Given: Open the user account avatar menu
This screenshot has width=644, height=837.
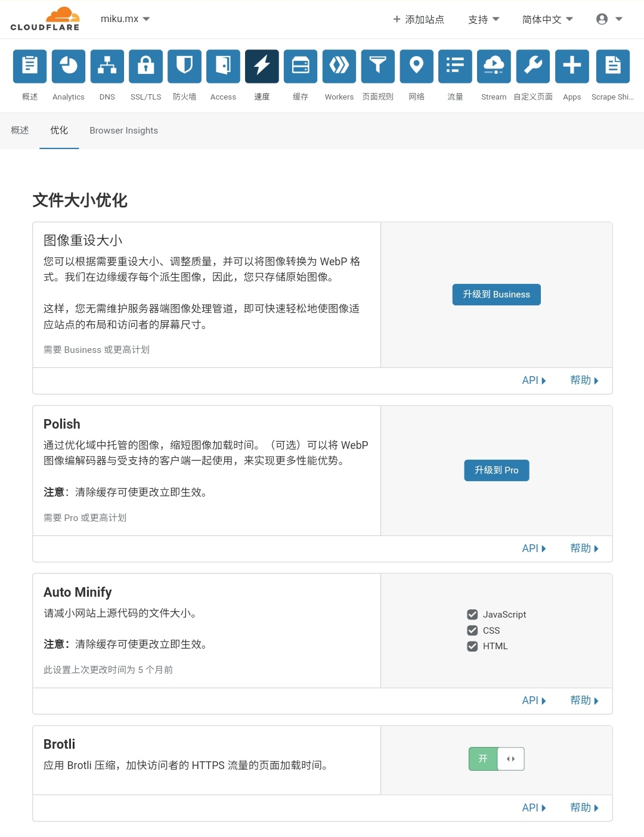Looking at the screenshot, I should pyautogui.click(x=609, y=19).
